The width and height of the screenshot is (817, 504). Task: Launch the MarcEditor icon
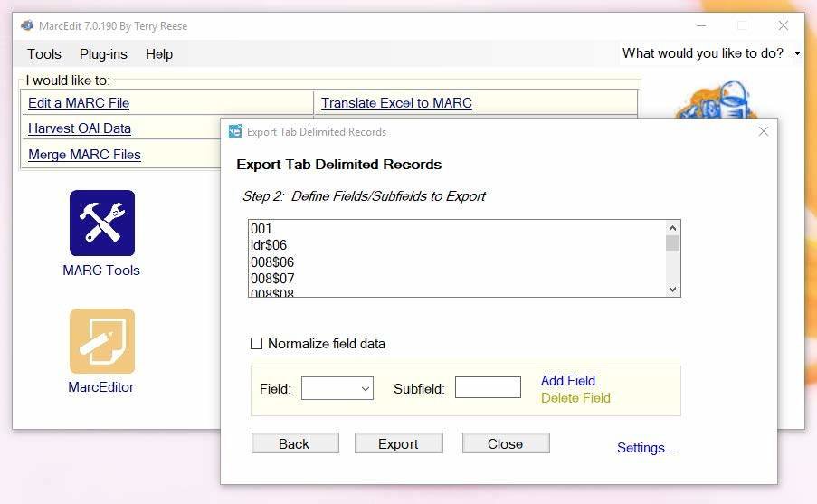click(102, 341)
